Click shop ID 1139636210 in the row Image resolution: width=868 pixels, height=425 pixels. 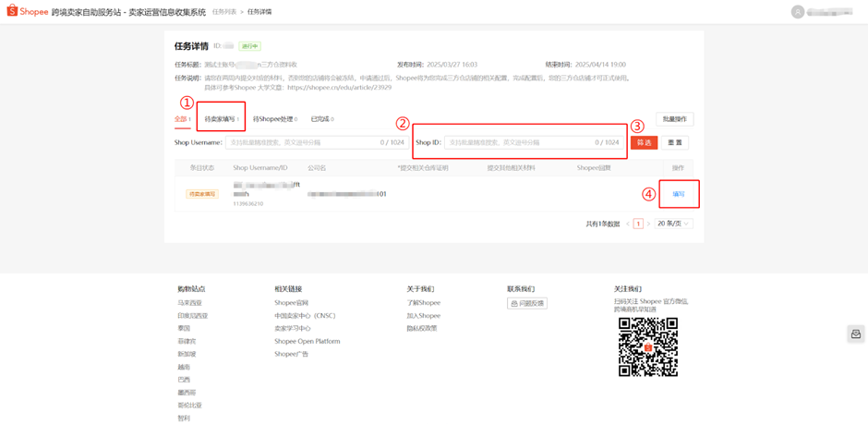tap(248, 204)
